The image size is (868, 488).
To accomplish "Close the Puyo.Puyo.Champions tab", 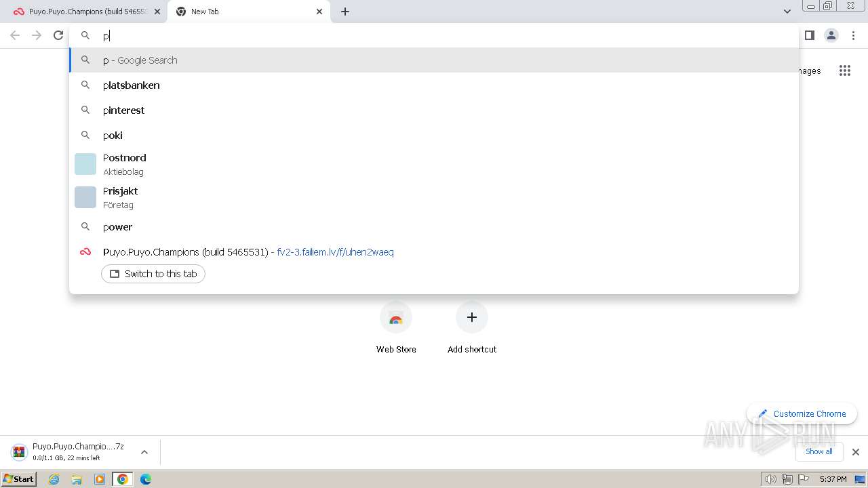I will click(x=157, y=12).
